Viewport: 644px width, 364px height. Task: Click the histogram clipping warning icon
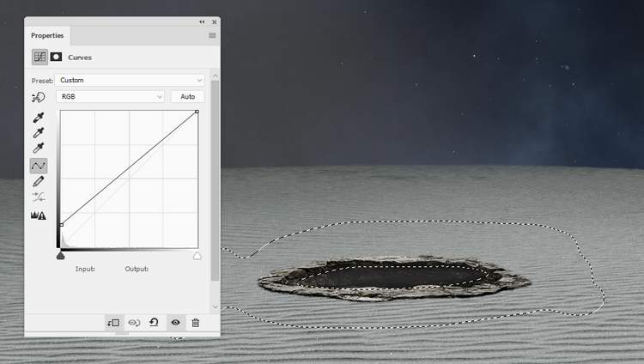39,215
